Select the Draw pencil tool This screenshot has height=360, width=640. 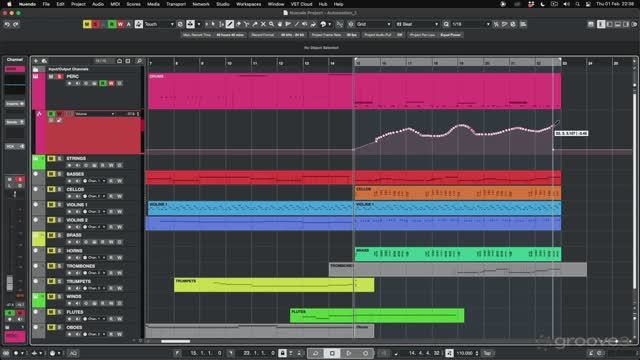pyautogui.click(x=230, y=24)
